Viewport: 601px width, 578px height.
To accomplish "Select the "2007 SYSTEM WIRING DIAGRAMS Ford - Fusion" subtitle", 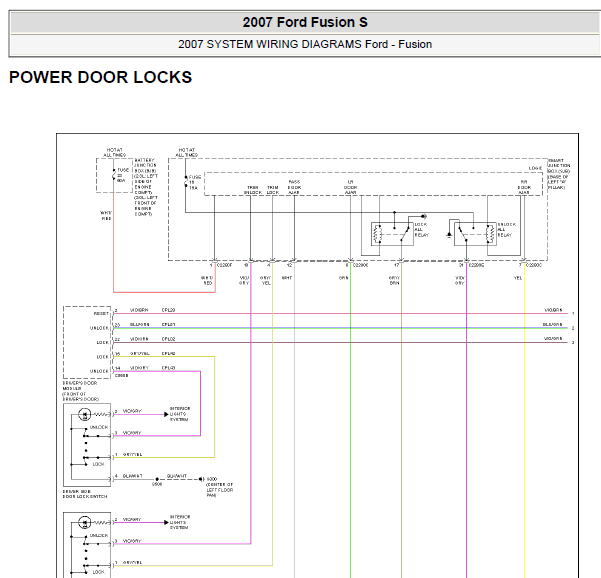I will pos(305,44).
